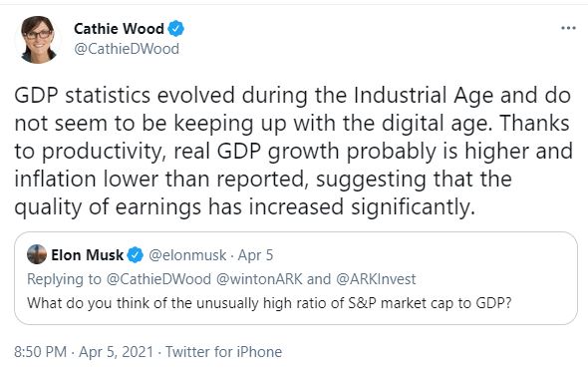Viewport: 588px width, 373px height.
Task: Open the @ARKInvest mention
Action: tap(376, 279)
